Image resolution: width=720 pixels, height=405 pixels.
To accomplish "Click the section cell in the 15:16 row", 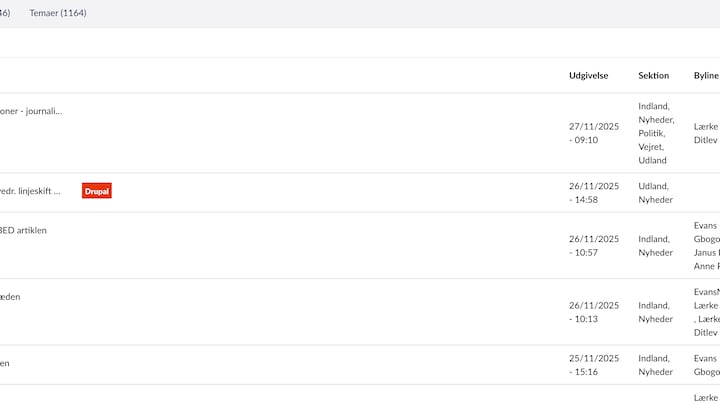I will (655, 364).
